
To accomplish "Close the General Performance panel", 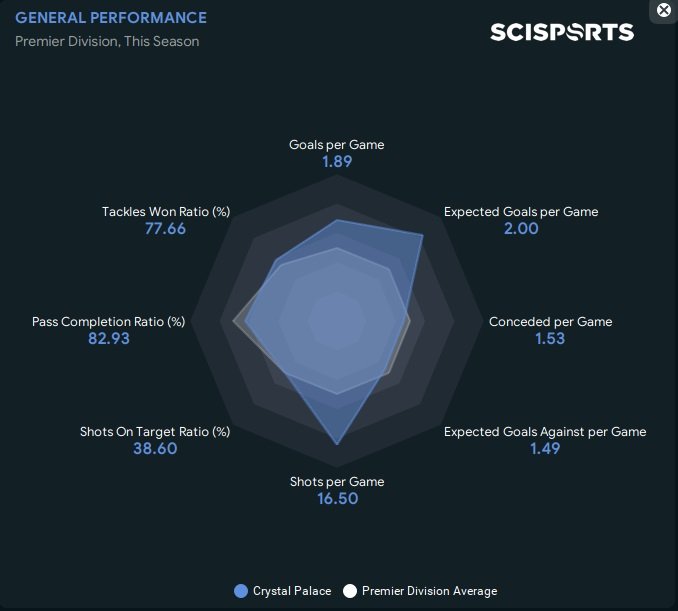I will (x=663, y=10).
